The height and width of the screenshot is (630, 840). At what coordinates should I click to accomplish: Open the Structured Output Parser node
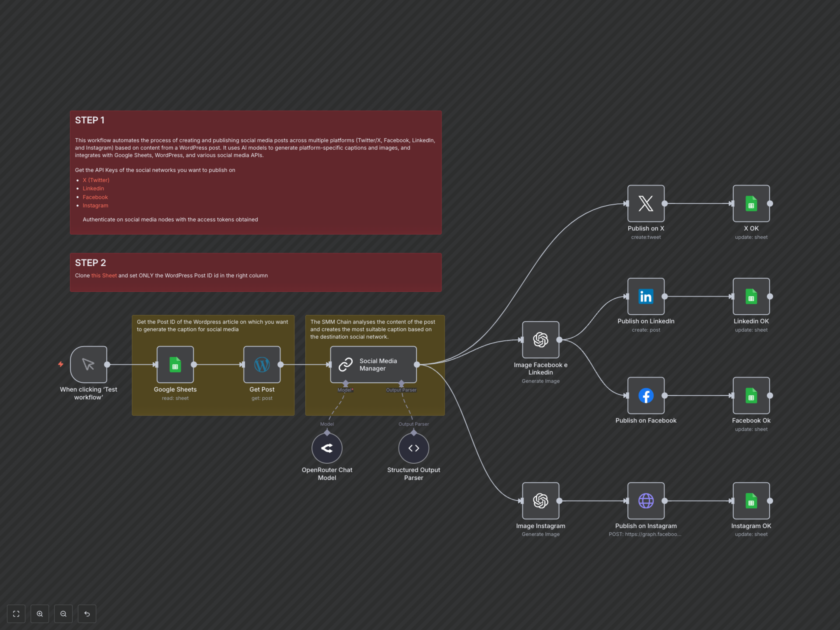pos(413,448)
